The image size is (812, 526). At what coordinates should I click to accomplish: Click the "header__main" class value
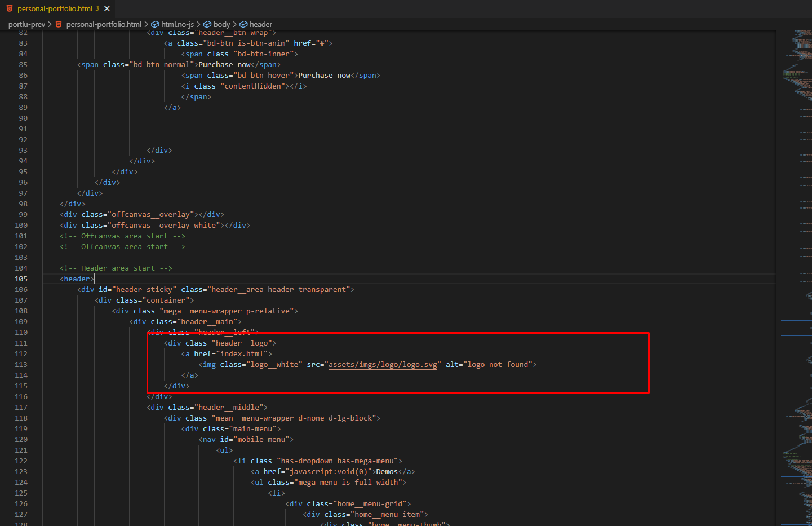(207, 322)
